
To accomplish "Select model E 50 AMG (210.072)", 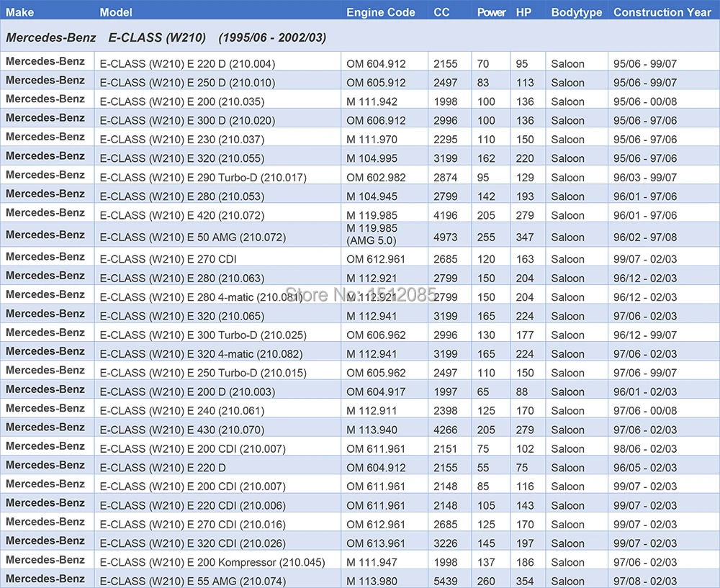I will (x=193, y=238).
